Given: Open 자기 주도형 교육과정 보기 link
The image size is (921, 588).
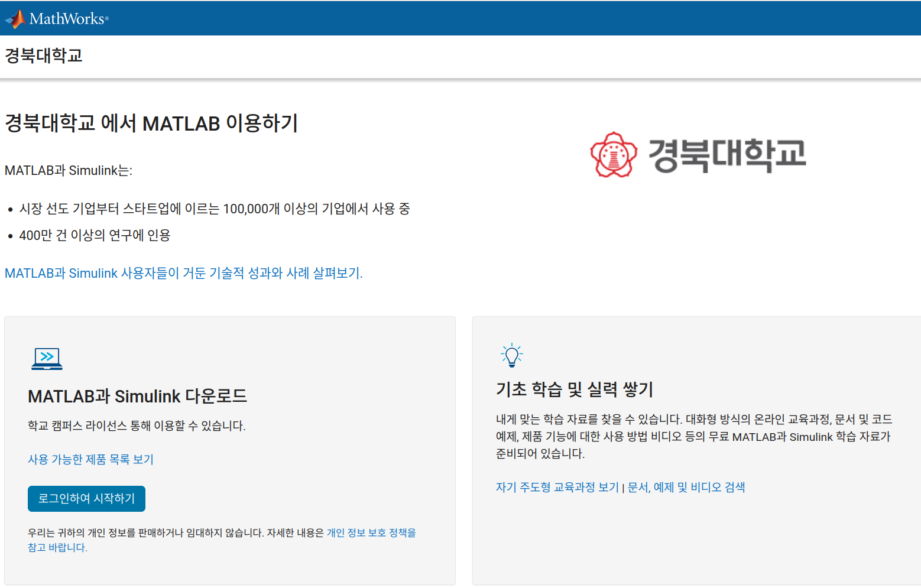Looking at the screenshot, I should pos(557,487).
